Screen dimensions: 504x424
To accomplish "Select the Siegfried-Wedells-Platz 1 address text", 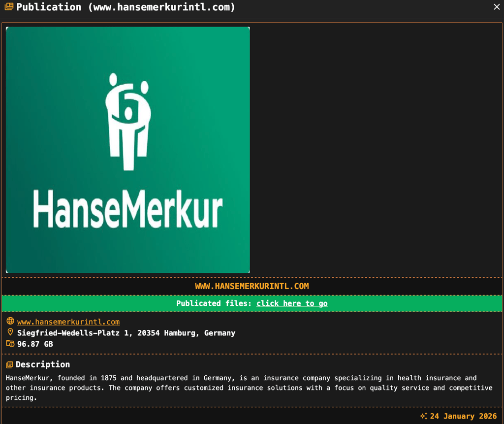I will click(x=126, y=333).
